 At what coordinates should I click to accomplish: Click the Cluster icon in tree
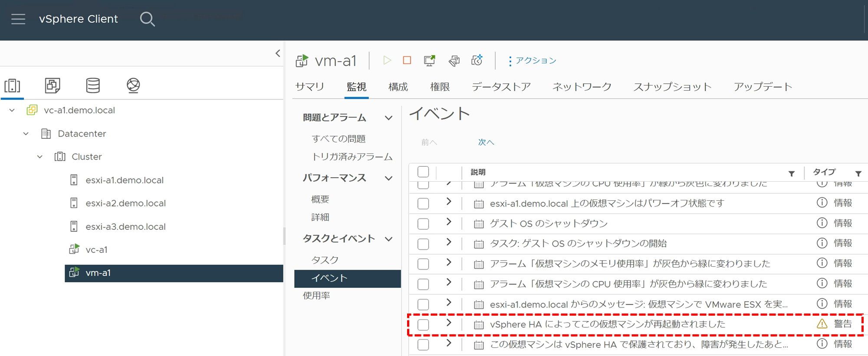click(60, 157)
